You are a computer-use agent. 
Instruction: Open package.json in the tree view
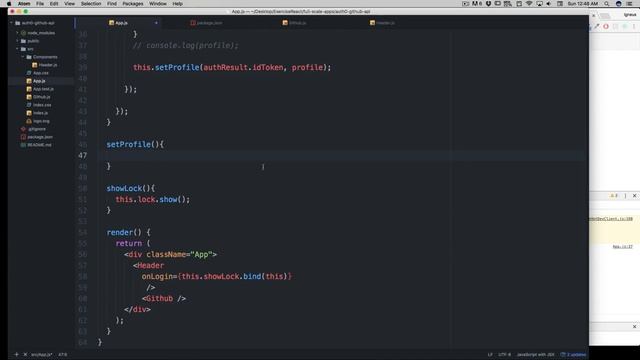[x=40, y=137]
